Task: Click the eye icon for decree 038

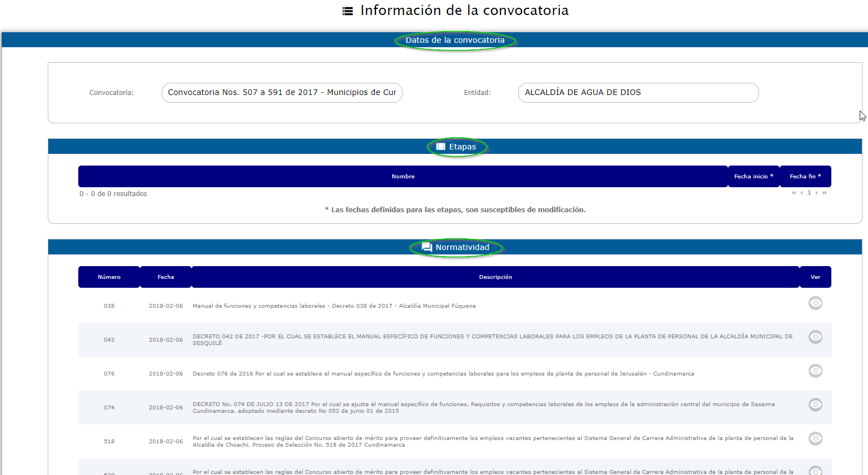Action: (x=815, y=303)
